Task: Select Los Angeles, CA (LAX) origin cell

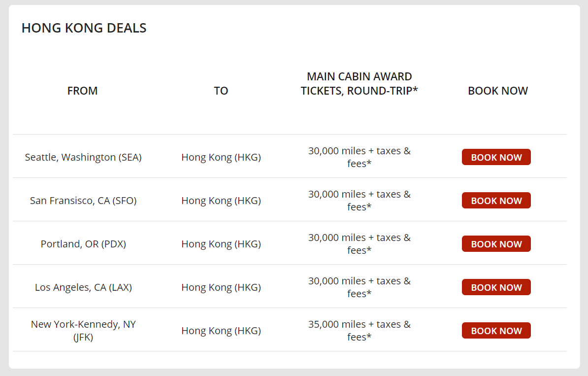Action: [x=83, y=287]
